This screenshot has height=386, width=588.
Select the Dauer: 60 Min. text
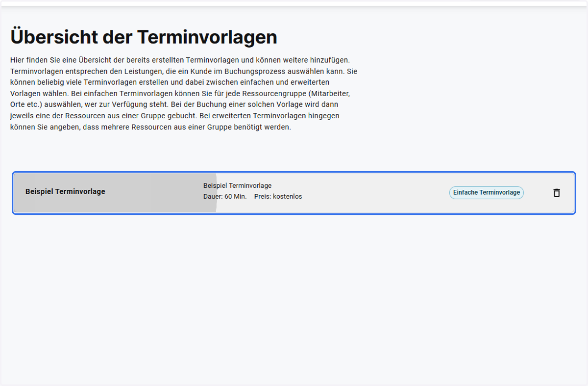[x=225, y=197]
